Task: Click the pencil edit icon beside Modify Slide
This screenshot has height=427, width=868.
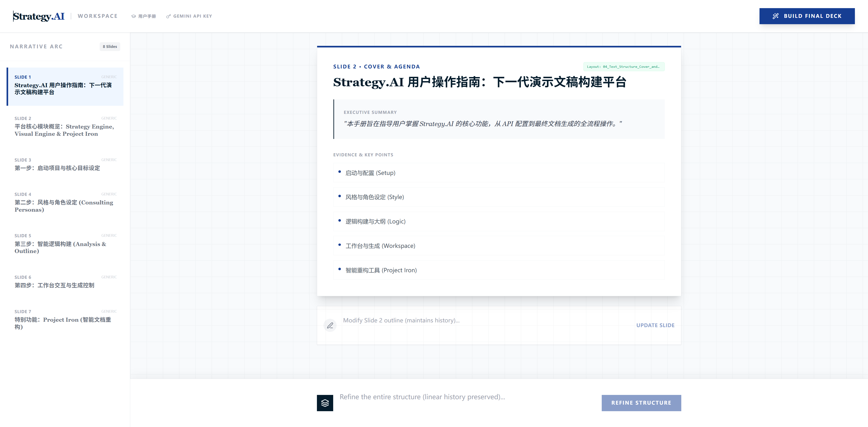Action: pyautogui.click(x=330, y=325)
